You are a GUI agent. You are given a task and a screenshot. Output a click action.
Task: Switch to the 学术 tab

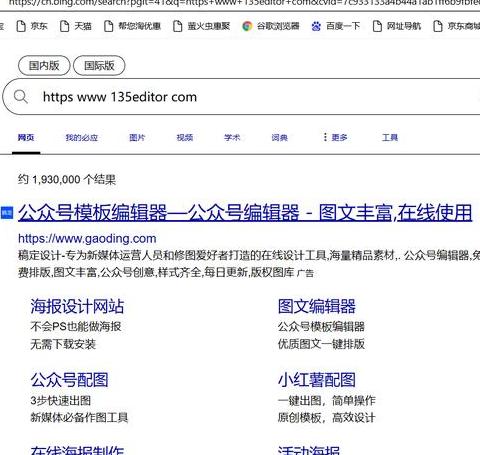pyautogui.click(x=232, y=137)
